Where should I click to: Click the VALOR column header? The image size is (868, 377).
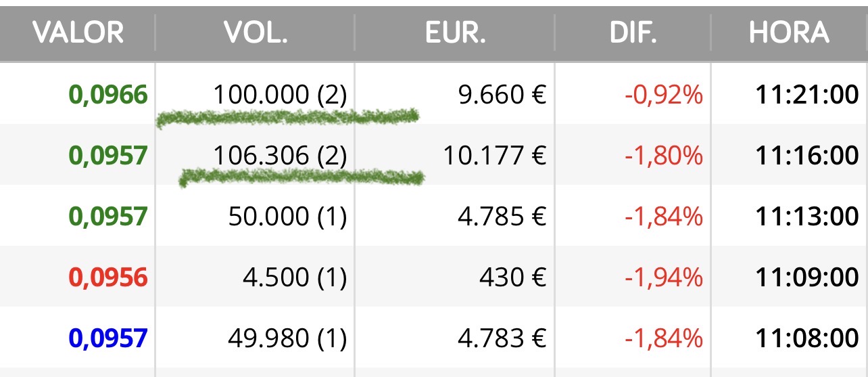pyautogui.click(x=78, y=32)
